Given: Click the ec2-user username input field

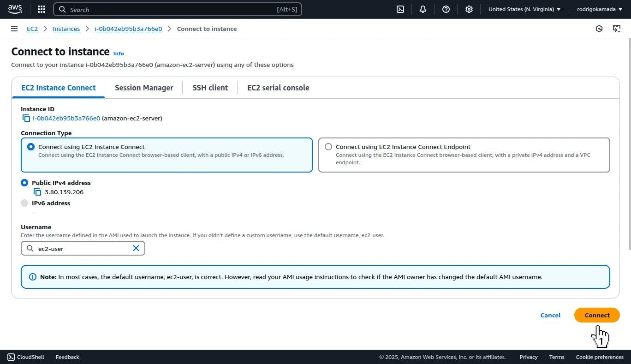Looking at the screenshot, I should 83,248.
